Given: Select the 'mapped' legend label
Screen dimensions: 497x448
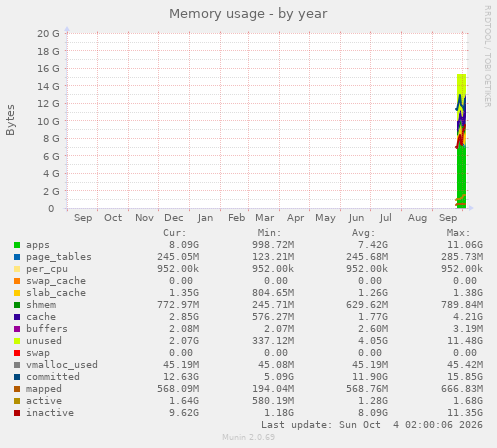Looking at the screenshot, I should (44, 389).
